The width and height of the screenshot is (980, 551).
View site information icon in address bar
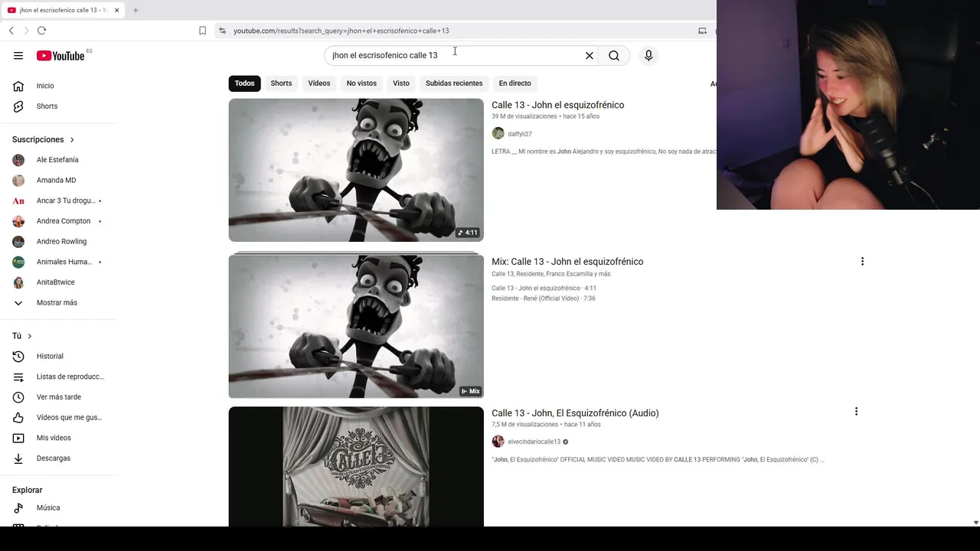pos(222,31)
